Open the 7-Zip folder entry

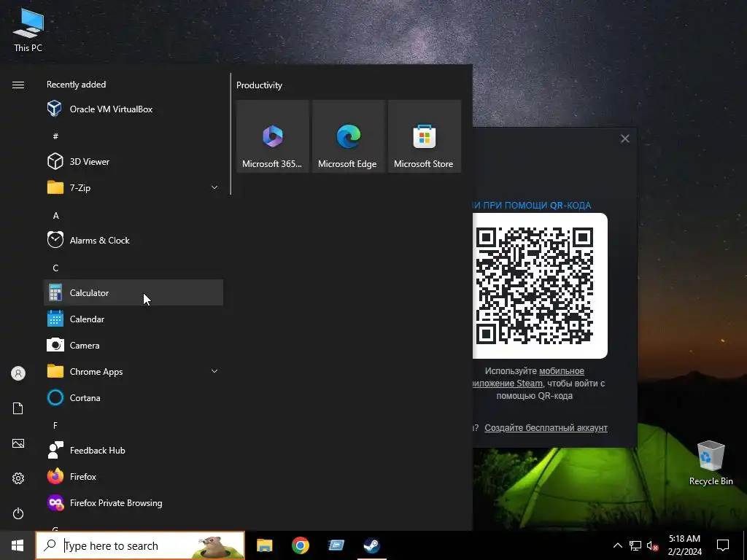pos(133,187)
